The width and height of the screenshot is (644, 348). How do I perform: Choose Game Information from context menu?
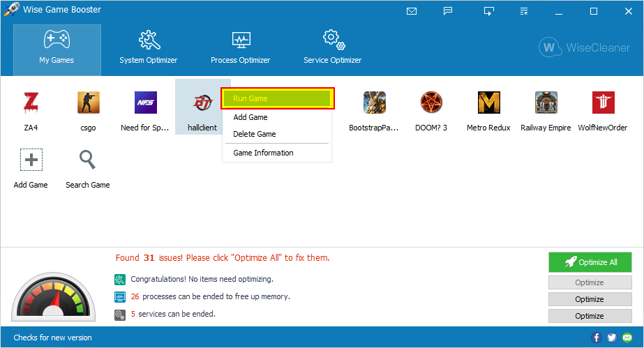coord(277,153)
